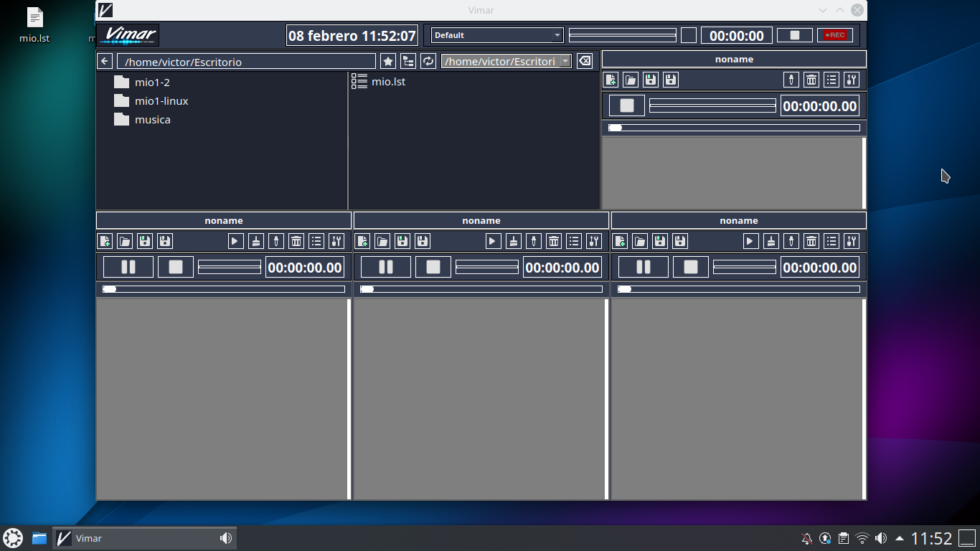Clear the path history with backspace icon
Screen dimensions: 980x551
tap(585, 62)
